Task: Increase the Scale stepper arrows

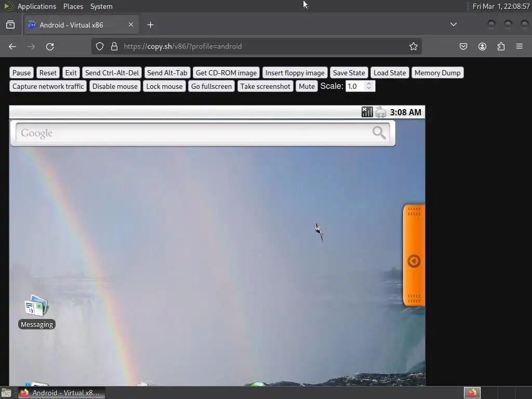Action: [x=369, y=84]
